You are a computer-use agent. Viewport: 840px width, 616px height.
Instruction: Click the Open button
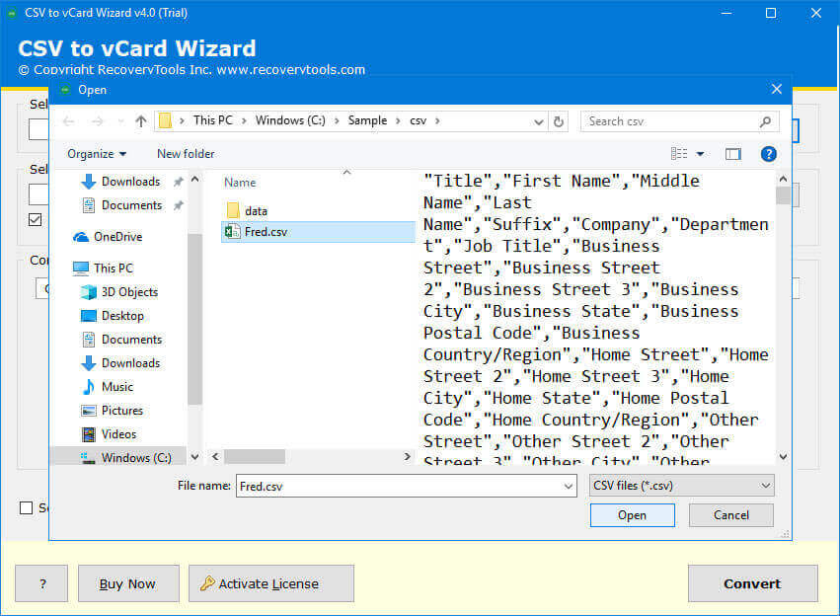pos(632,515)
